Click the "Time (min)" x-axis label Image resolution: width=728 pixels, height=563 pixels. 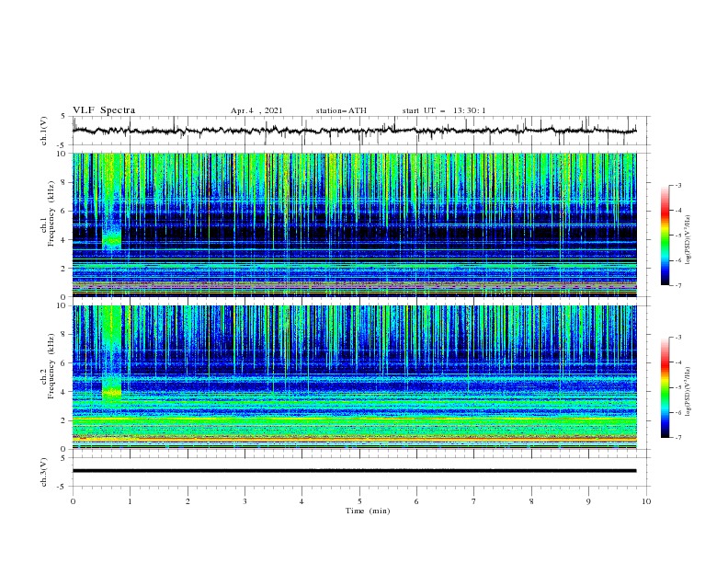[x=368, y=511]
